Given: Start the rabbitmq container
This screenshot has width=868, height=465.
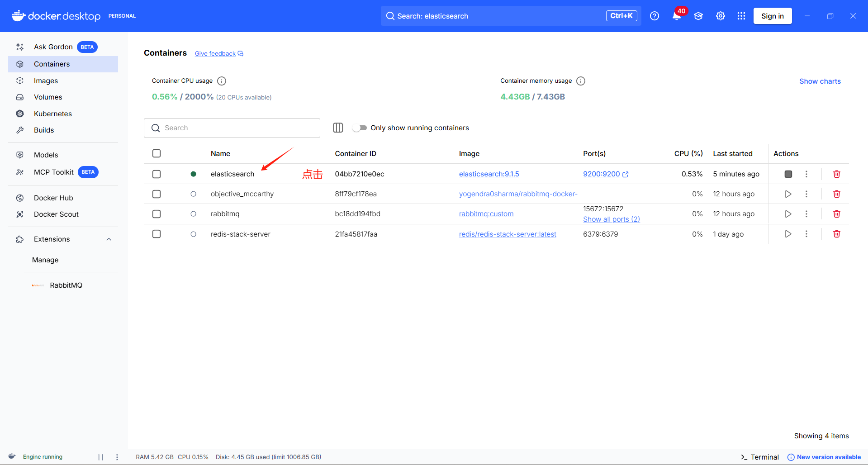Looking at the screenshot, I should tap(788, 214).
